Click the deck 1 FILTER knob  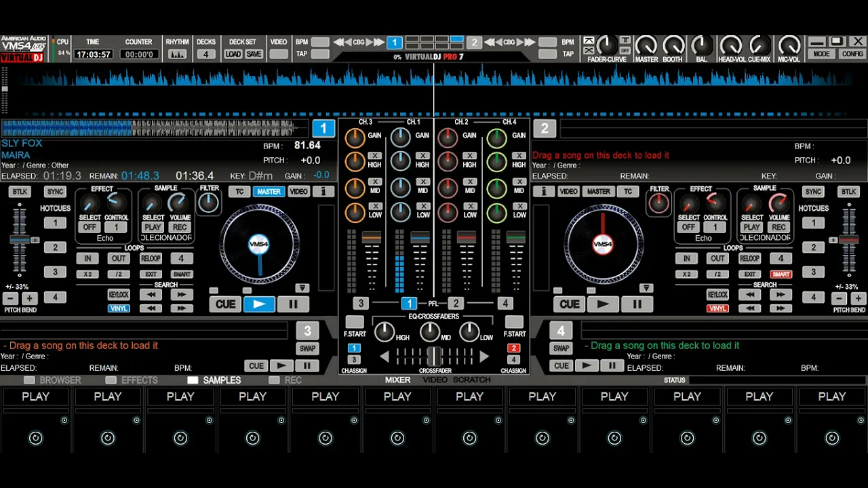pyautogui.click(x=209, y=203)
